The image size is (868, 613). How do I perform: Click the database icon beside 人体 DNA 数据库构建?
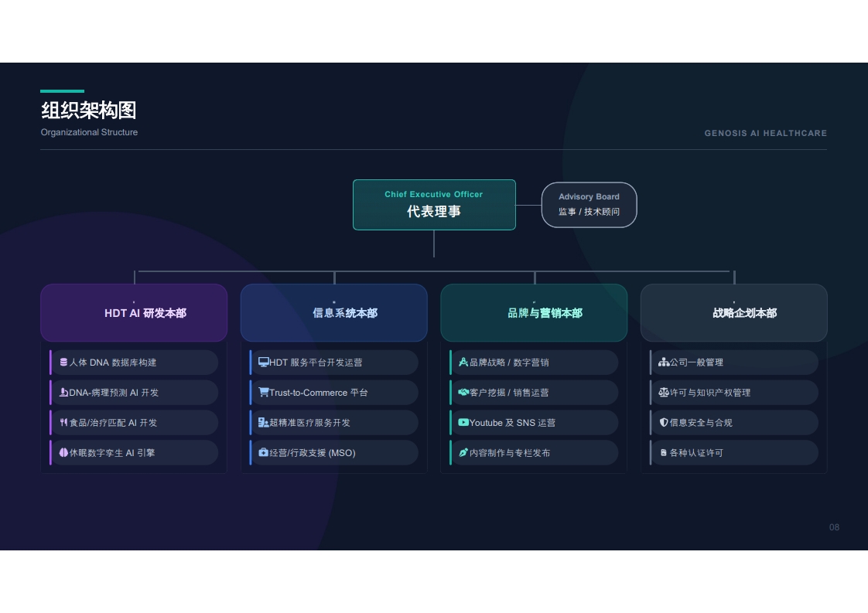63,363
